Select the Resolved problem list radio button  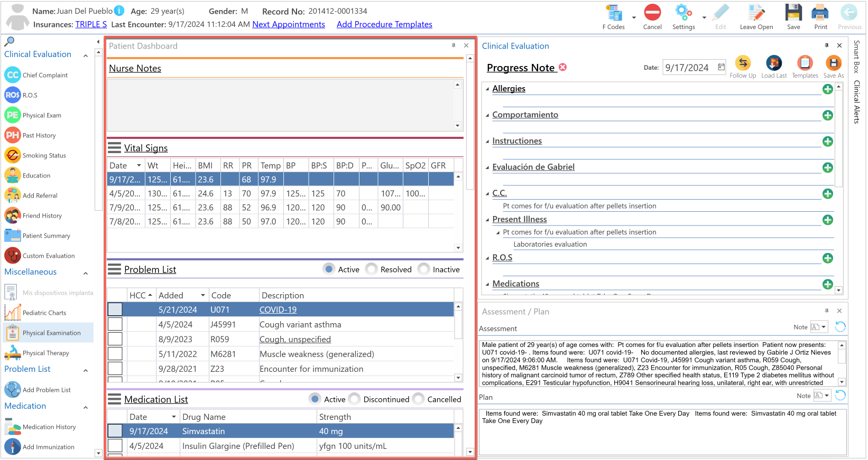click(x=372, y=269)
